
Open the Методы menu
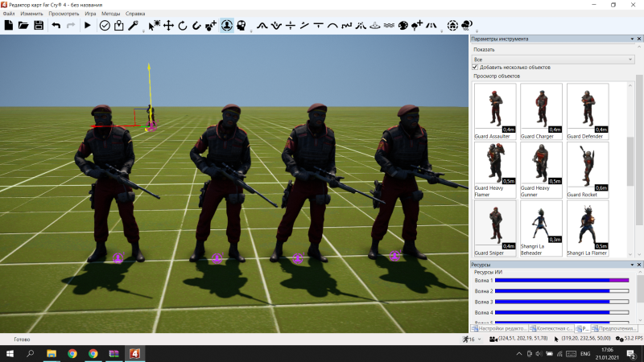coord(110,14)
